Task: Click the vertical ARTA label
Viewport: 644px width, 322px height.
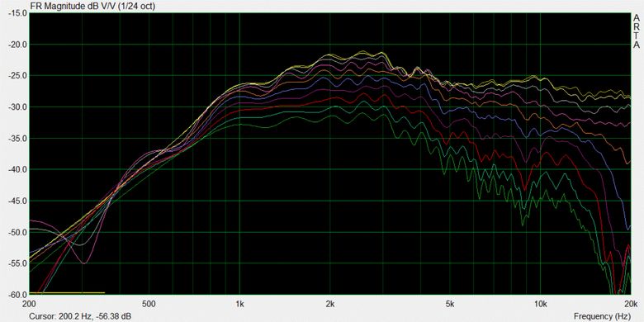Action: click(x=637, y=31)
